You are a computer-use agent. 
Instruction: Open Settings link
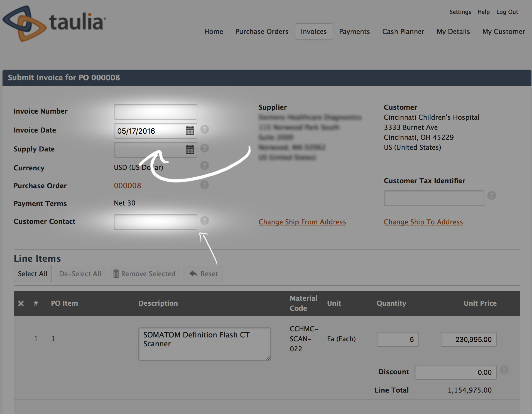tap(460, 12)
